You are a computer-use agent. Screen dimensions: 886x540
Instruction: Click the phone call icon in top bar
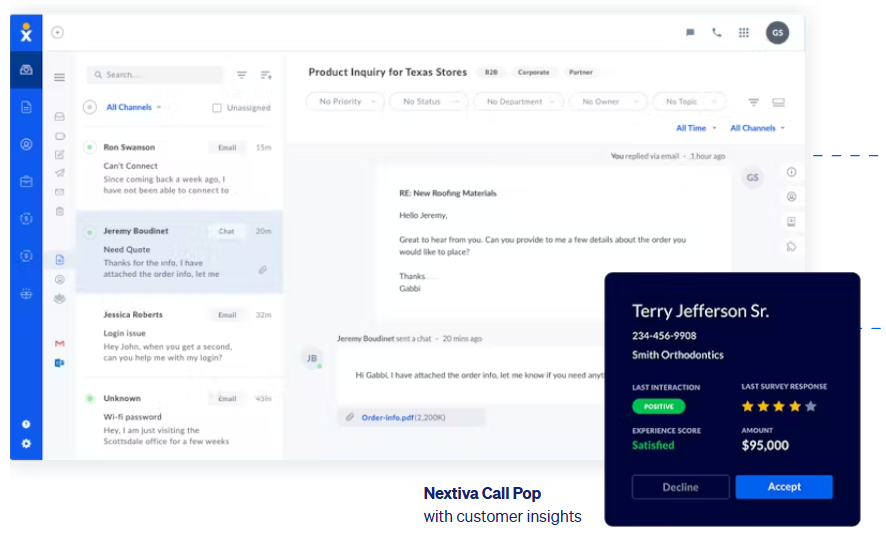pos(716,32)
